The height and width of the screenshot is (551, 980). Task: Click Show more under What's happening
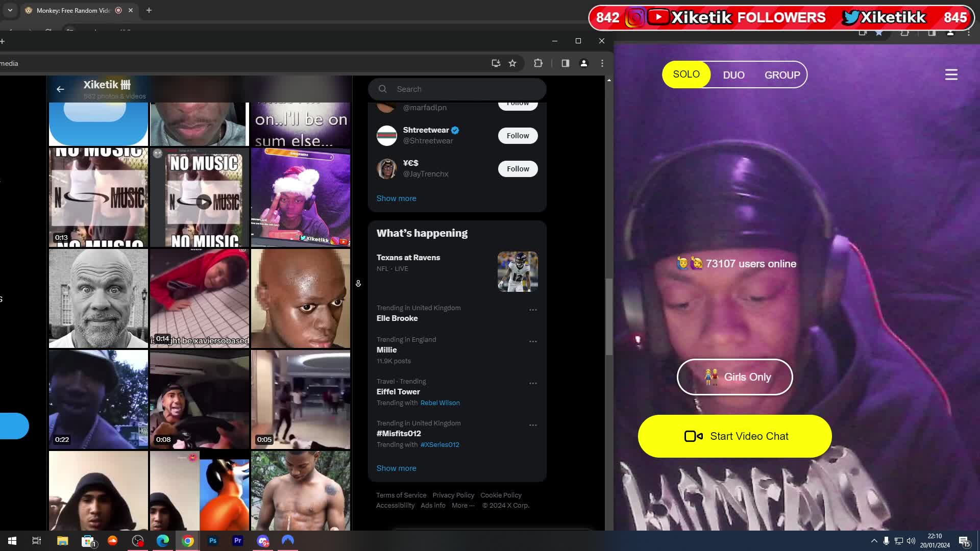(x=396, y=468)
